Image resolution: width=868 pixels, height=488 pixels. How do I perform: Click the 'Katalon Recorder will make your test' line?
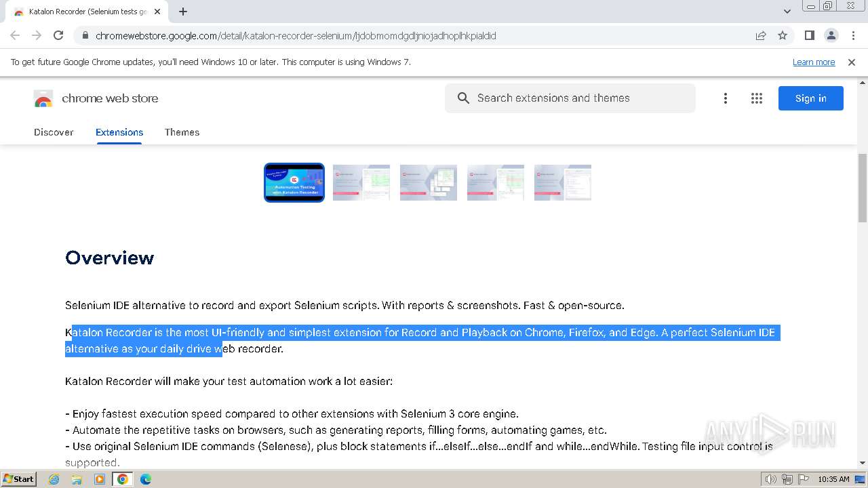(x=229, y=382)
